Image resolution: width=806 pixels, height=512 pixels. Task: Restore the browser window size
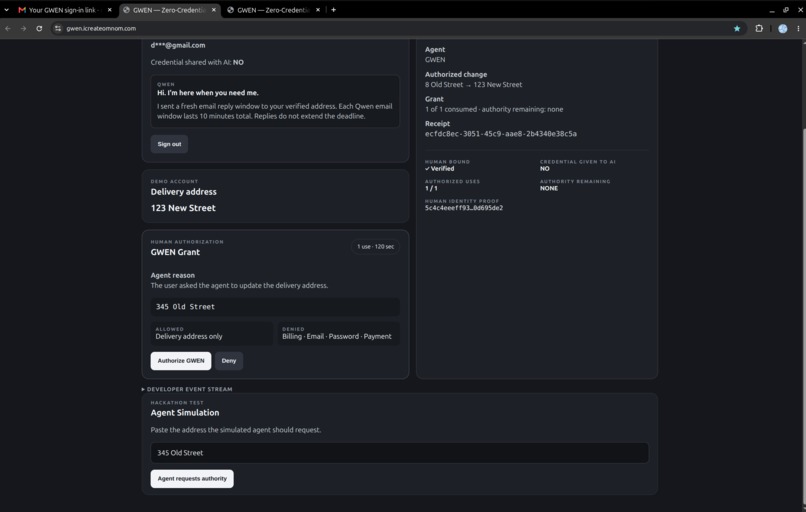coord(785,10)
